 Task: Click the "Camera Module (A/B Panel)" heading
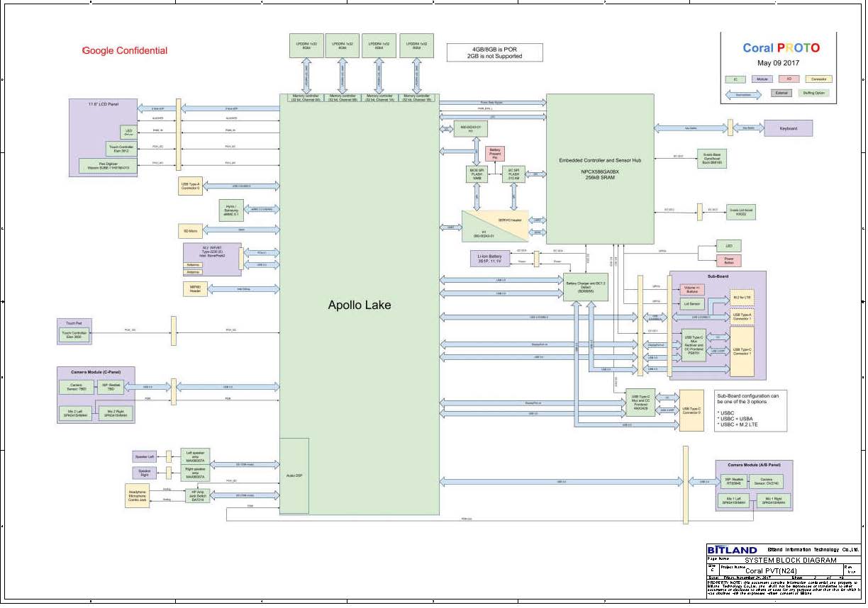pyautogui.click(x=754, y=465)
